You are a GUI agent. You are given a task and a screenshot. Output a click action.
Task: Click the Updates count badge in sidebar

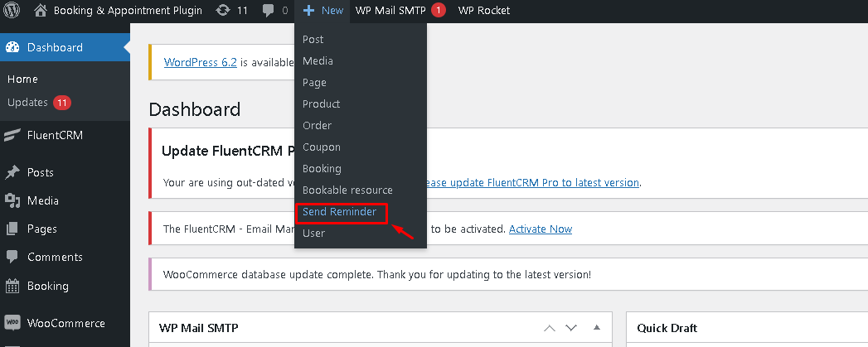[x=62, y=103]
